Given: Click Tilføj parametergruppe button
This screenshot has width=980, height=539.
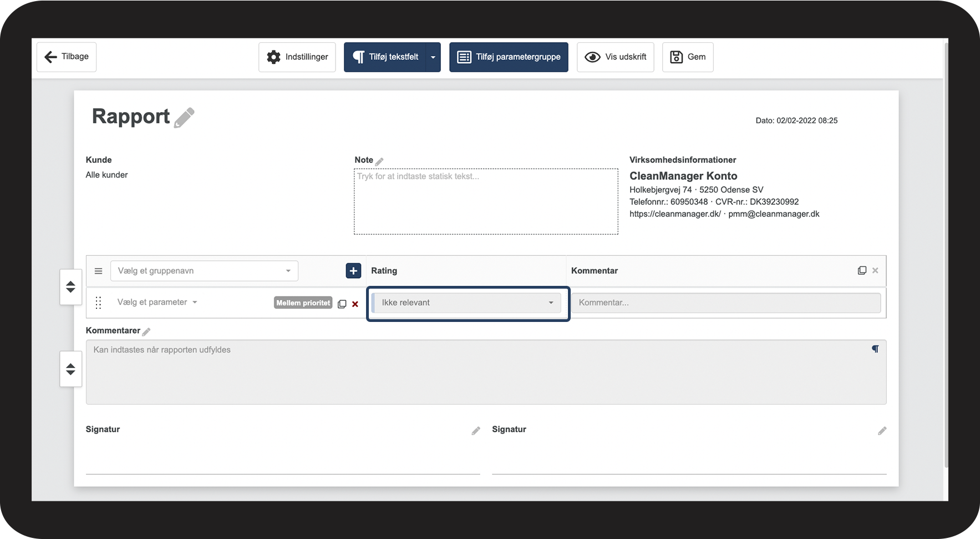Looking at the screenshot, I should pyautogui.click(x=509, y=57).
